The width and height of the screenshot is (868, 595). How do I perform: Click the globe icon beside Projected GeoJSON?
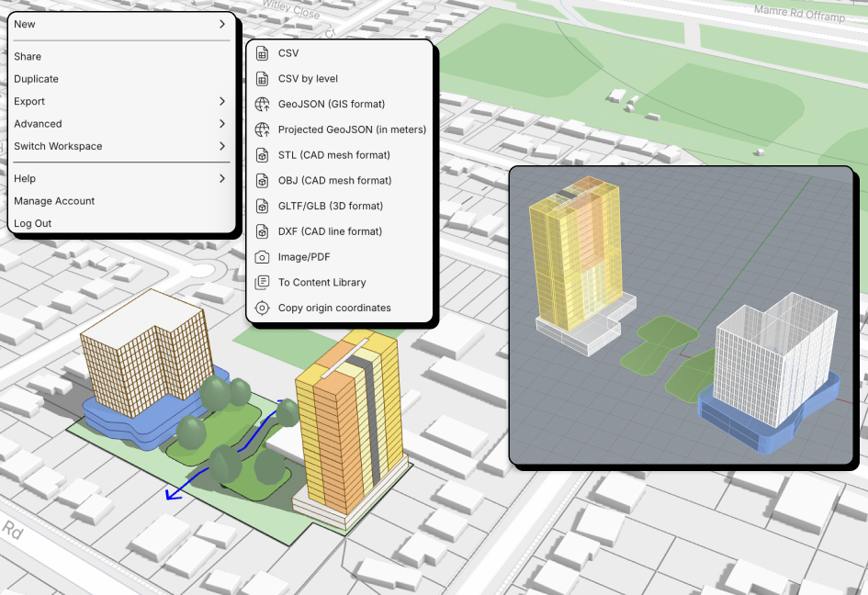[x=262, y=129]
